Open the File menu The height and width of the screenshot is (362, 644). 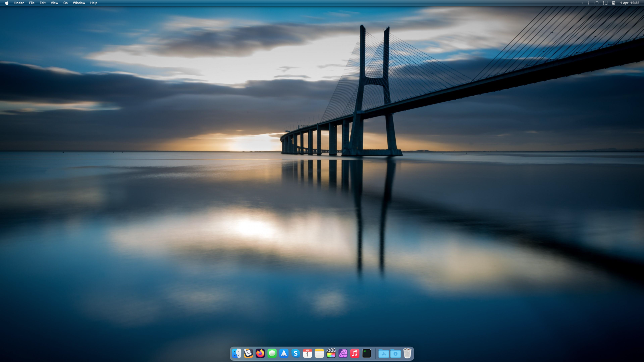[x=32, y=3]
